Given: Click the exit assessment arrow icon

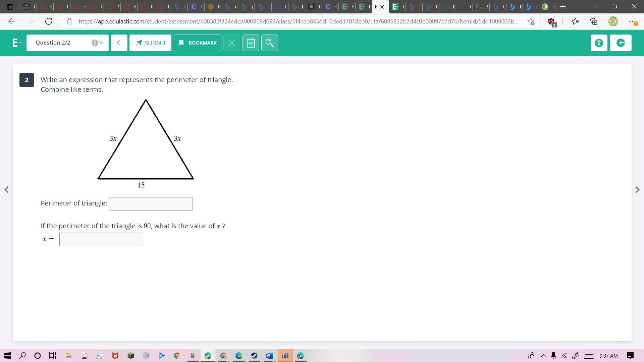Looking at the screenshot, I should coord(620,43).
